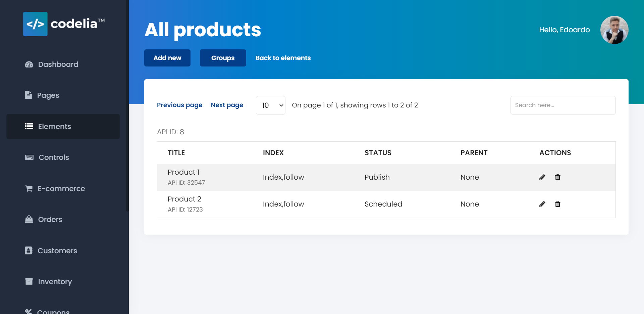Open the Controls section
The height and width of the screenshot is (314, 644).
coord(54,158)
